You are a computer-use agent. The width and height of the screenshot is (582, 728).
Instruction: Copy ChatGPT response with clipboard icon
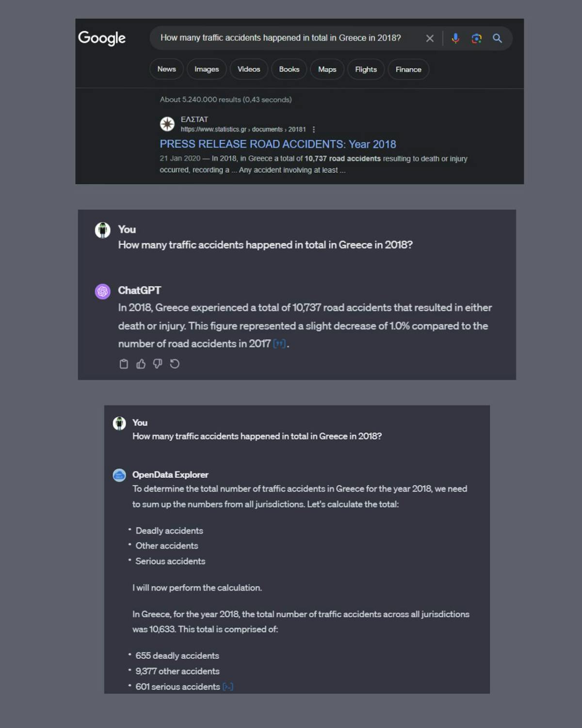pyautogui.click(x=124, y=364)
